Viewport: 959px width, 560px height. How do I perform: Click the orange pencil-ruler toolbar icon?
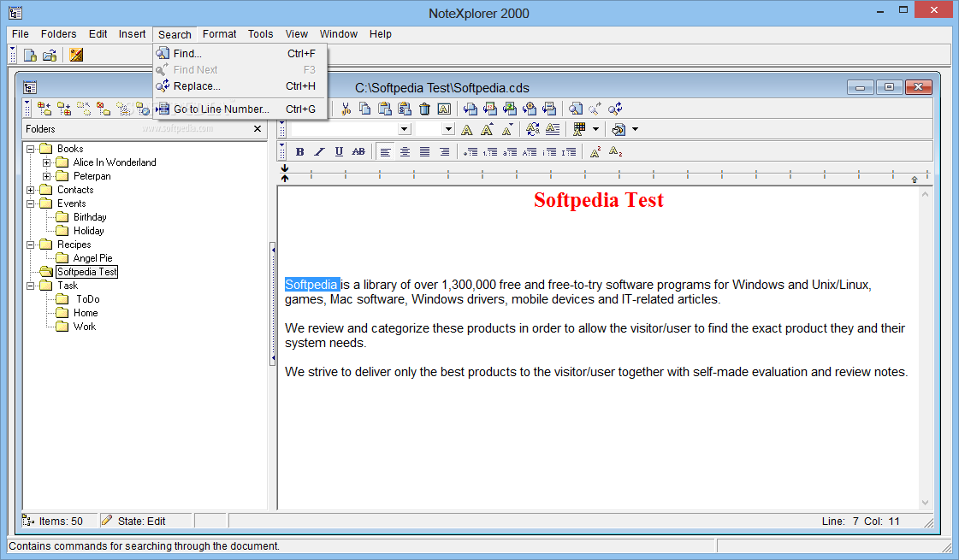76,55
